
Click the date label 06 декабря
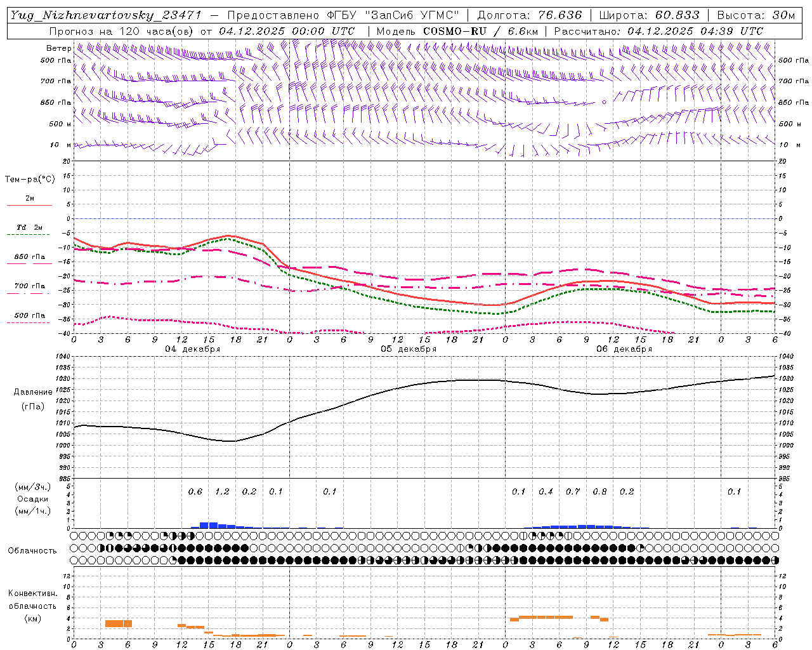click(624, 349)
